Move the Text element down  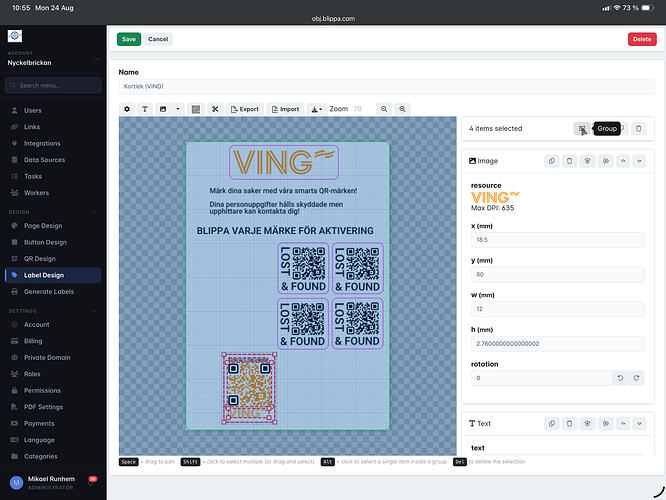coord(639,424)
